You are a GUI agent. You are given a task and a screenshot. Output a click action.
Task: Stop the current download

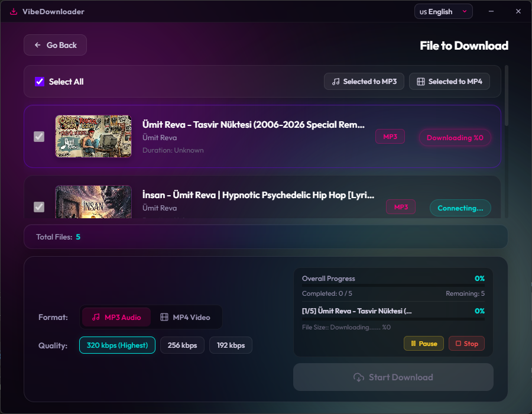466,344
